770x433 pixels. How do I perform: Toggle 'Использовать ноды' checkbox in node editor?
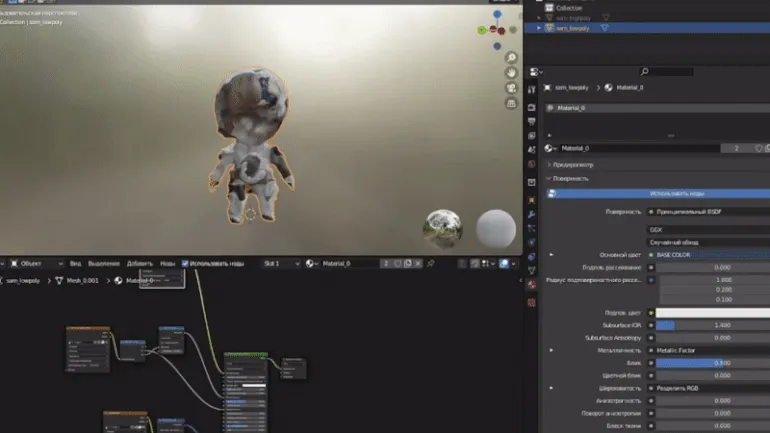point(185,263)
